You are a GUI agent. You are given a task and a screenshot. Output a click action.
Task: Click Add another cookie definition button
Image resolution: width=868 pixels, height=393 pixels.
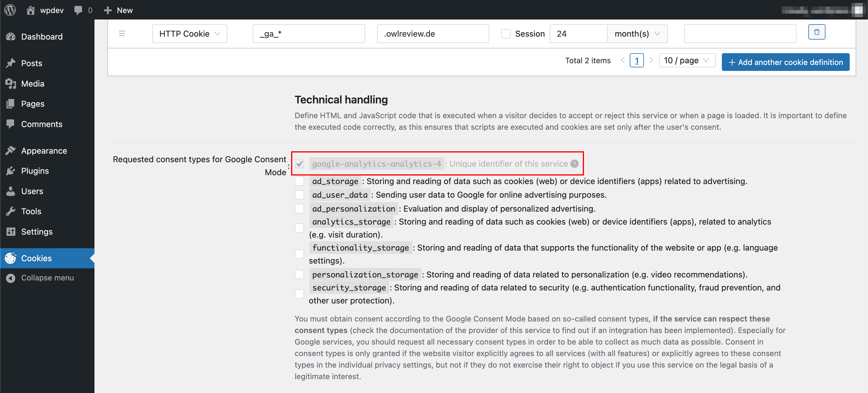pyautogui.click(x=785, y=62)
